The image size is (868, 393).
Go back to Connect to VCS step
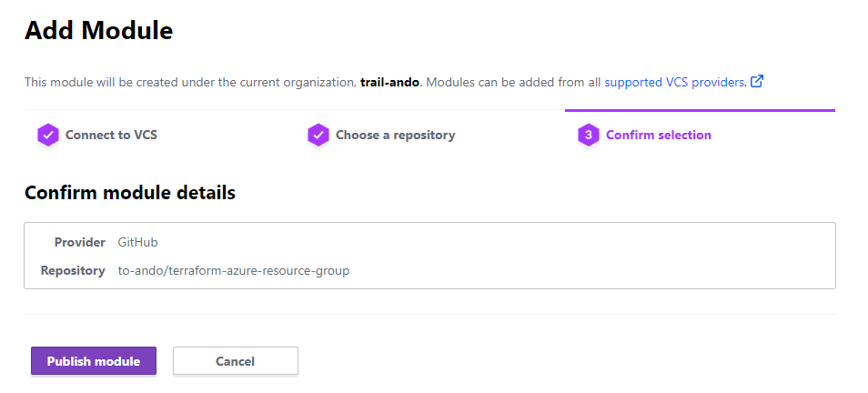point(111,135)
